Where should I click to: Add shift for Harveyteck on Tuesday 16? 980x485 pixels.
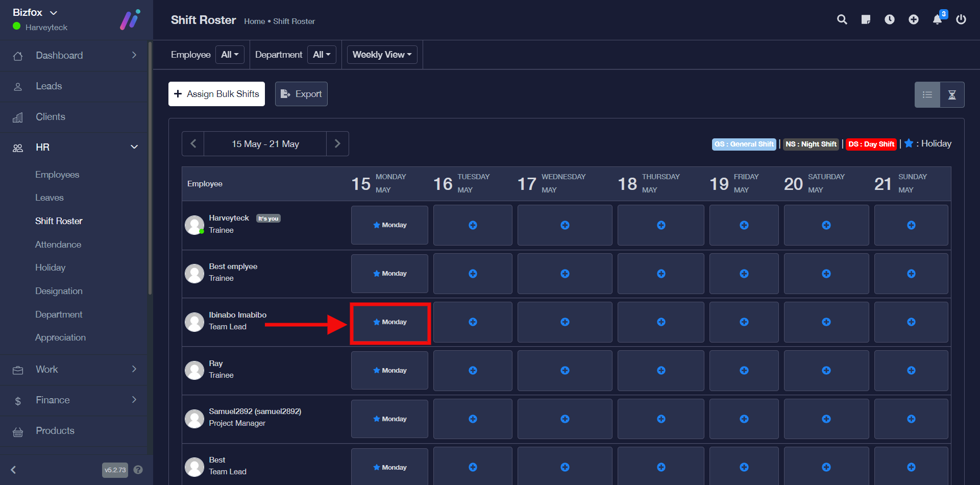coord(473,225)
